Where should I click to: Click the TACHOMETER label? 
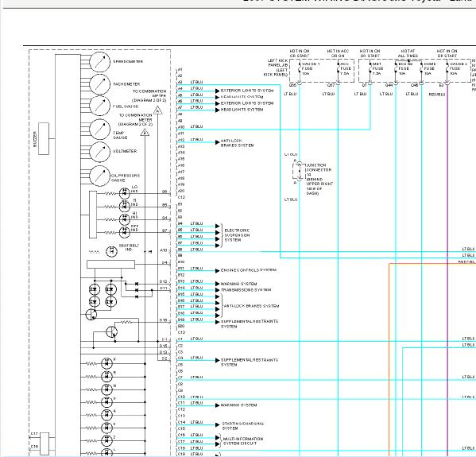(126, 84)
